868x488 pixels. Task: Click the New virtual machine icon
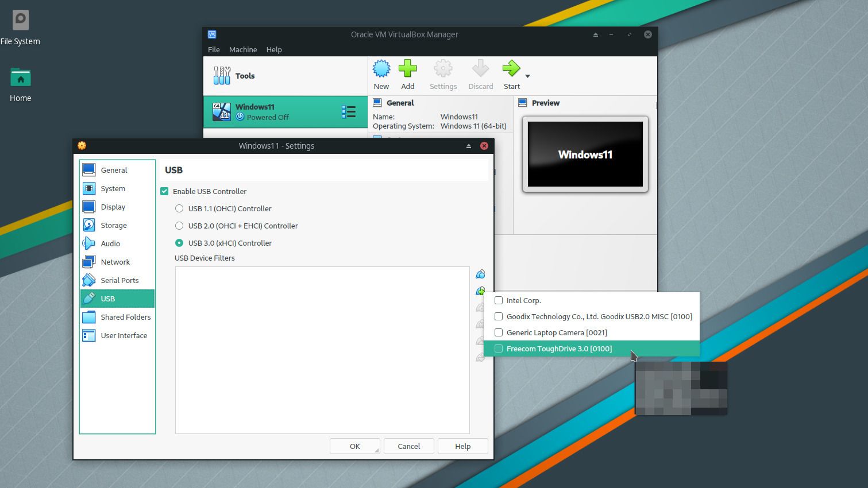(x=381, y=69)
